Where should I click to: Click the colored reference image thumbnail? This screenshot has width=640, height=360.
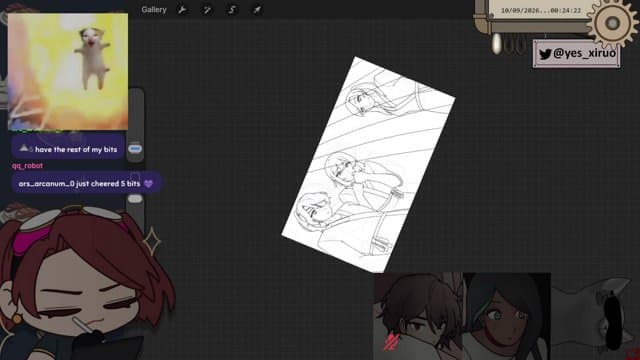(x=462, y=316)
